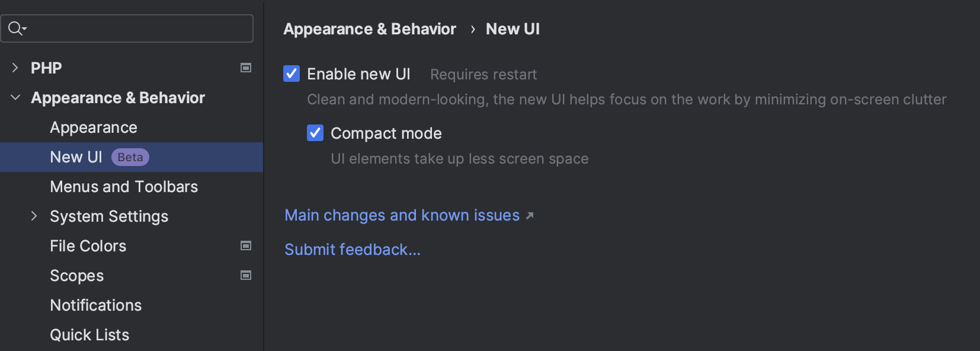Screen dimensions: 980x351
Task: Open Main changes and known issues link
Action: 402,215
